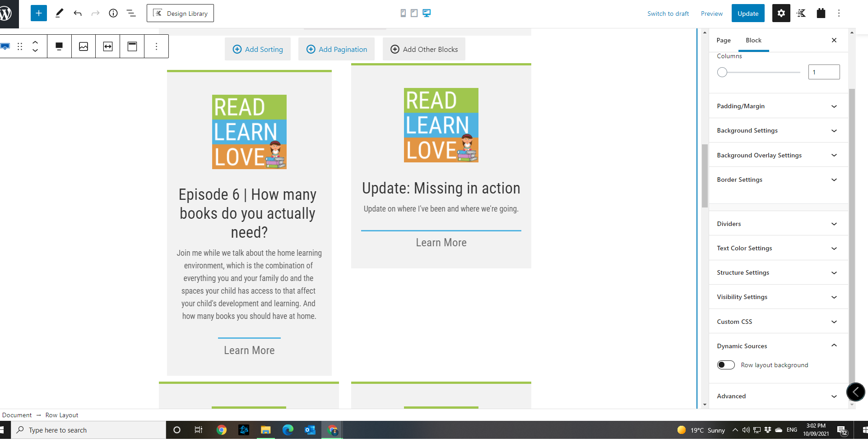Click the vertical alignment toolbar icon
The image size is (868, 447).
(59, 46)
